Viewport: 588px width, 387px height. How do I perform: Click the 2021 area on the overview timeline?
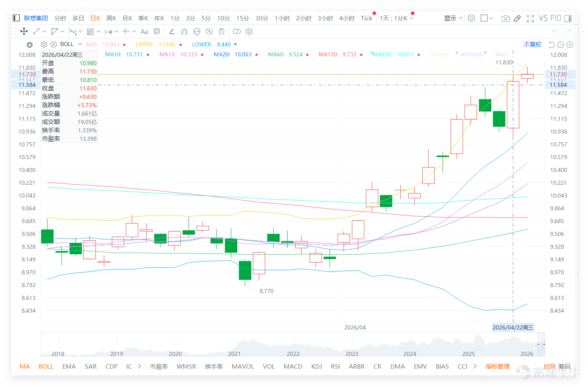[x=234, y=353]
